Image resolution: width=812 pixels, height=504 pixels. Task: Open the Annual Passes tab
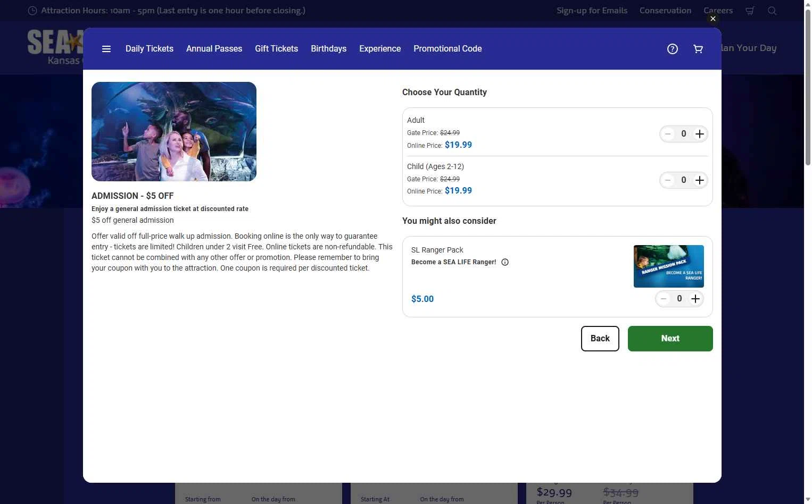coord(214,48)
